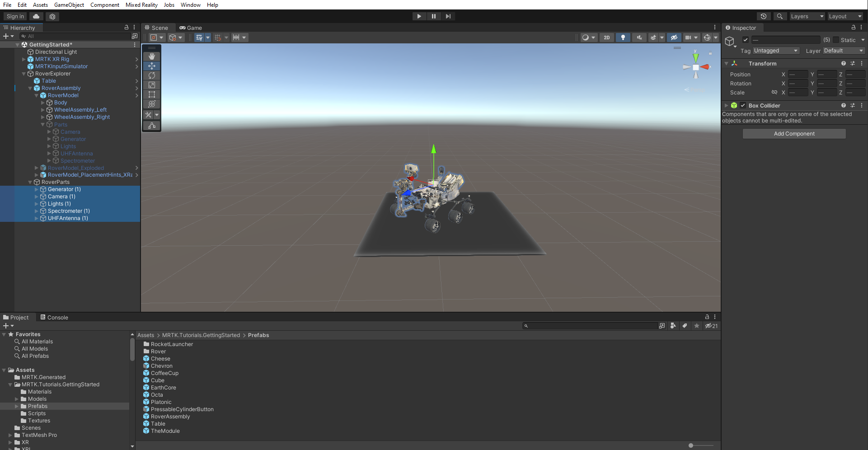Expand Generator (1) in Hierarchy
This screenshot has width=868, height=450.
tap(37, 189)
